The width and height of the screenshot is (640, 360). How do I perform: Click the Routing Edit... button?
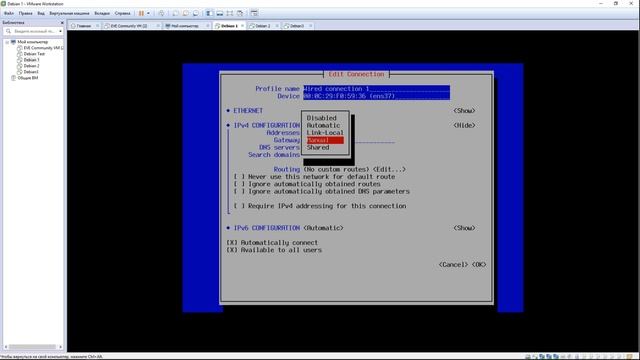pos(389,169)
